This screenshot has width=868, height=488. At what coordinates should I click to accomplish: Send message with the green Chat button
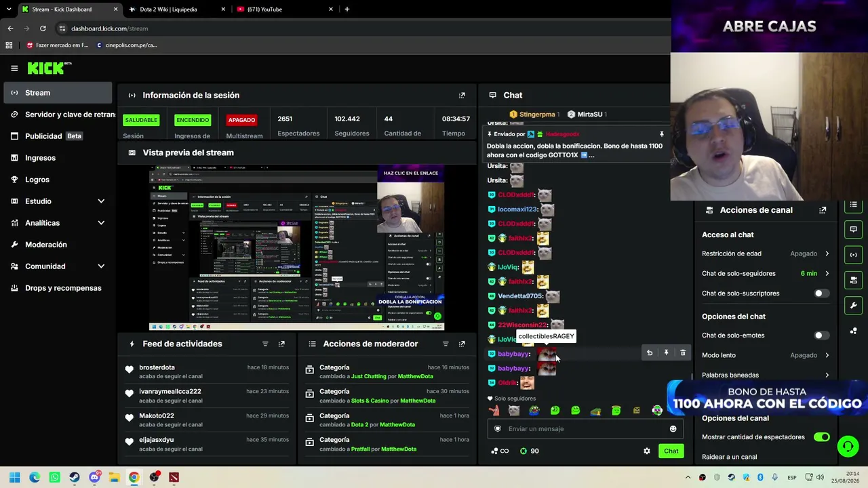click(671, 451)
